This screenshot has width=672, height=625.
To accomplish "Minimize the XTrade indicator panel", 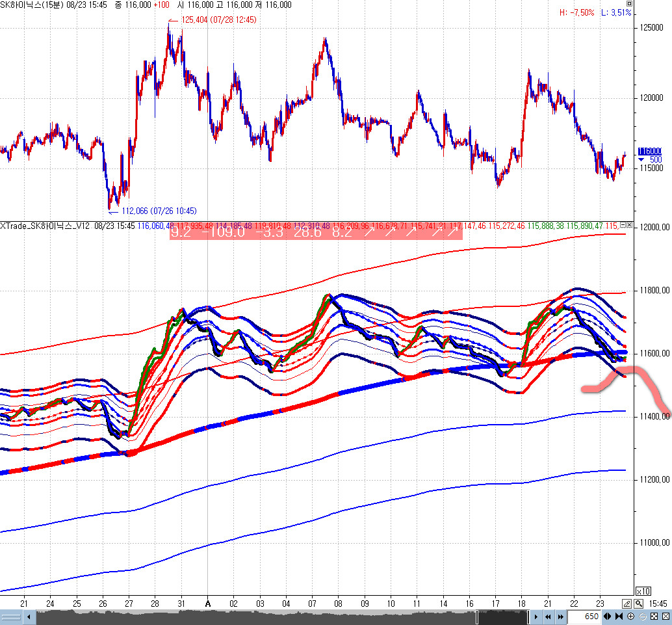I will [x=623, y=225].
